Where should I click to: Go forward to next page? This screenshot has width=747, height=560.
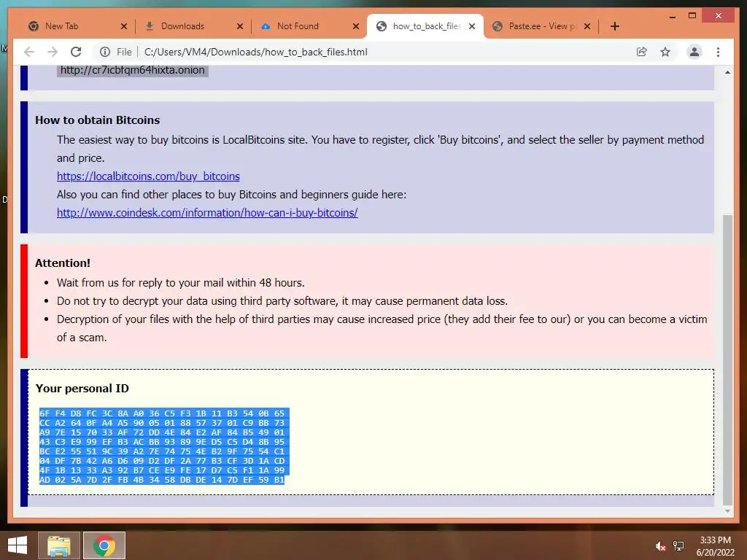pos(53,52)
